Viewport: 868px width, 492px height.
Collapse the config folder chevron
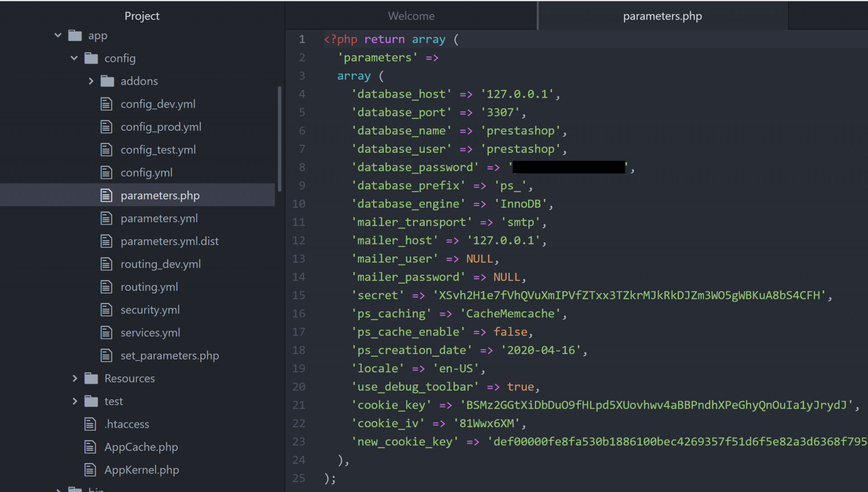pos(74,58)
